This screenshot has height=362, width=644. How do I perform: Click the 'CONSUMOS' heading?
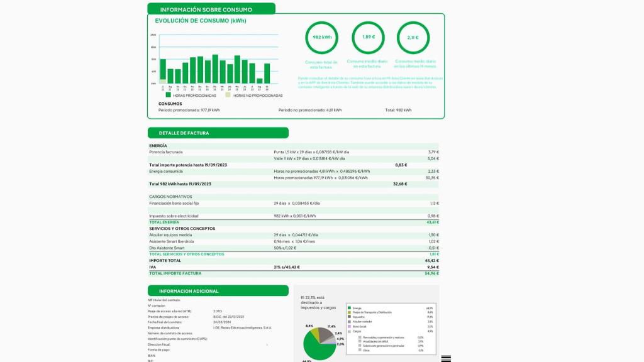(x=170, y=104)
